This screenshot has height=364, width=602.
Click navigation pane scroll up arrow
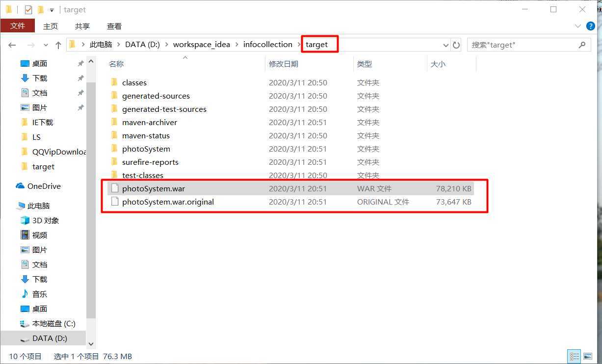point(91,61)
